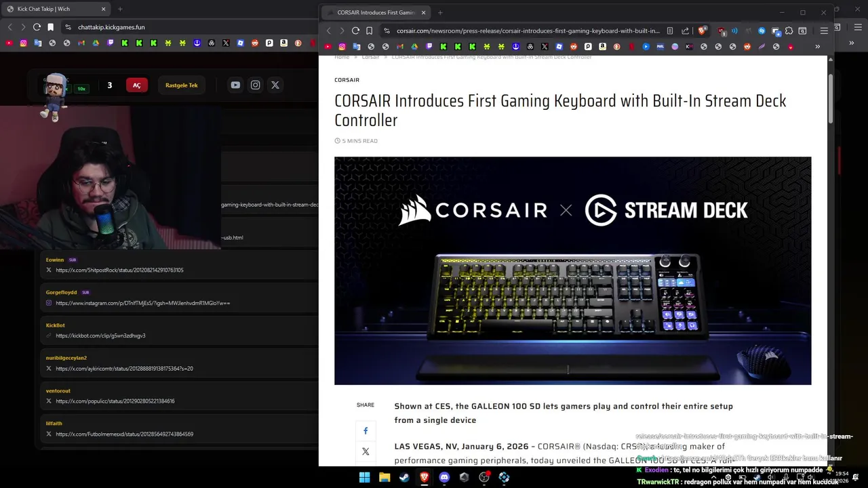Click Brave icon in the taskbar
868x488 pixels.
point(425,477)
